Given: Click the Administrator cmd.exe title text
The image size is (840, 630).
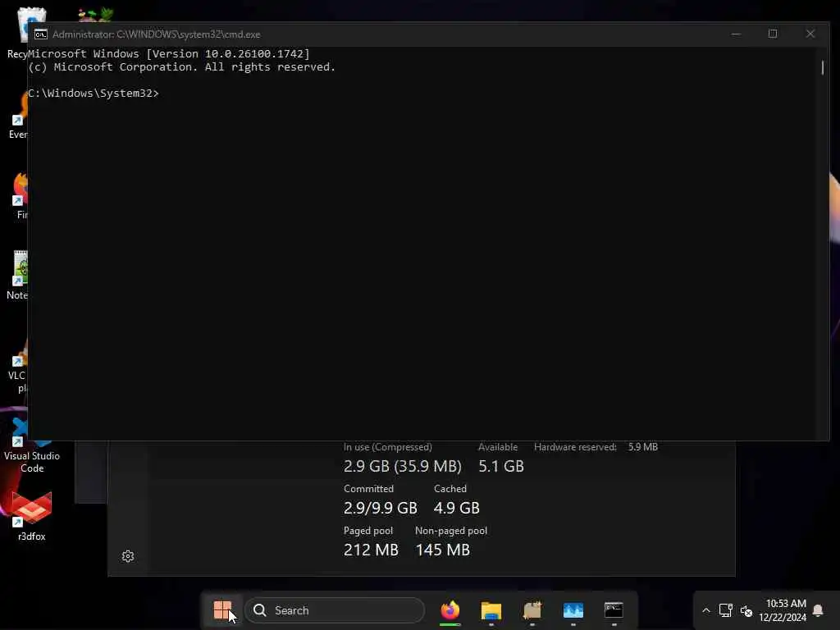Looking at the screenshot, I should pyautogui.click(x=157, y=34).
